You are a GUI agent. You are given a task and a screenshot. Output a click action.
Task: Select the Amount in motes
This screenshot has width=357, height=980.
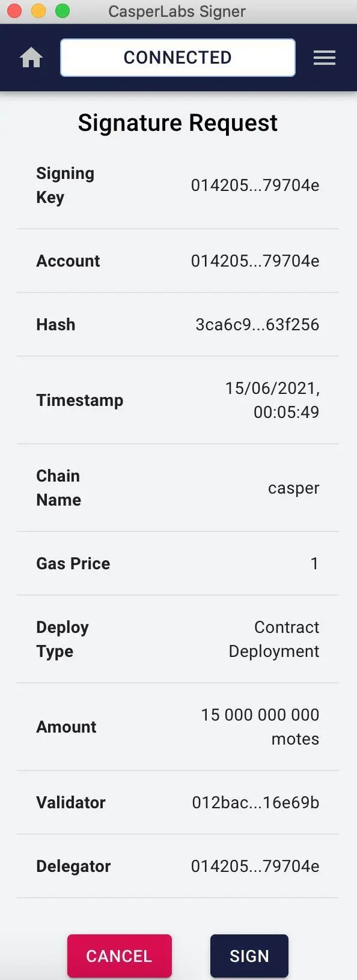[x=260, y=727]
